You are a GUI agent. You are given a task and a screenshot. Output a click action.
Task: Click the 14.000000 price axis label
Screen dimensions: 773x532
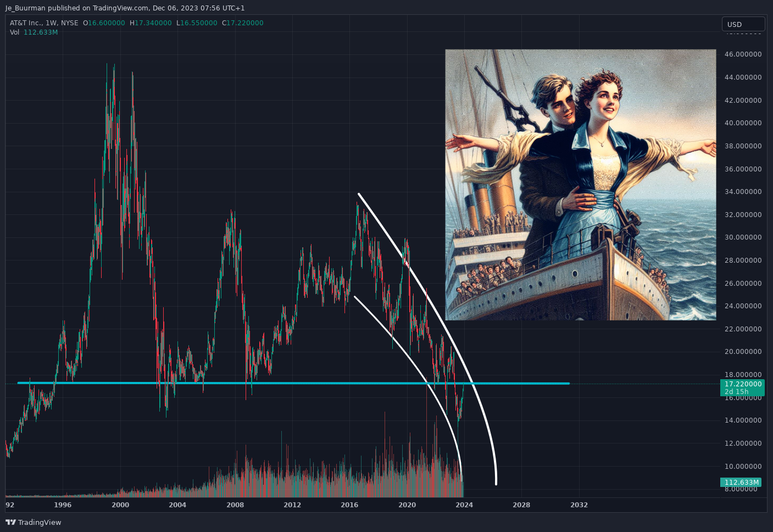(743, 420)
